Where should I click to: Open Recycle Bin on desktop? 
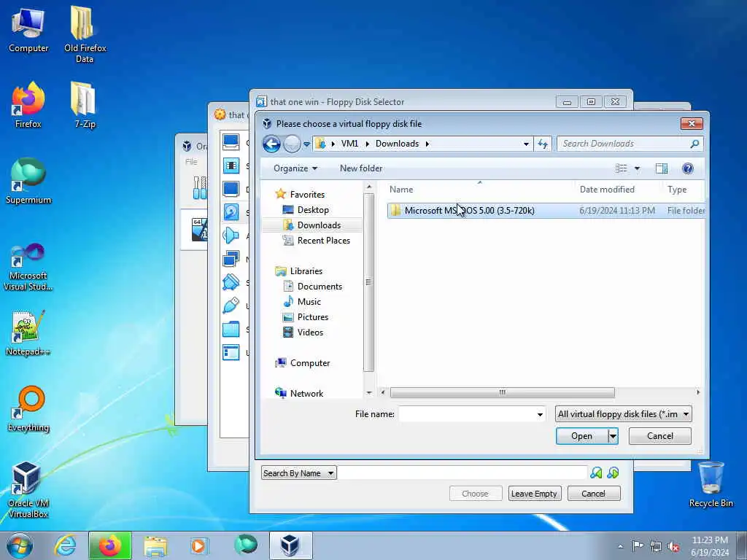pyautogui.click(x=711, y=484)
